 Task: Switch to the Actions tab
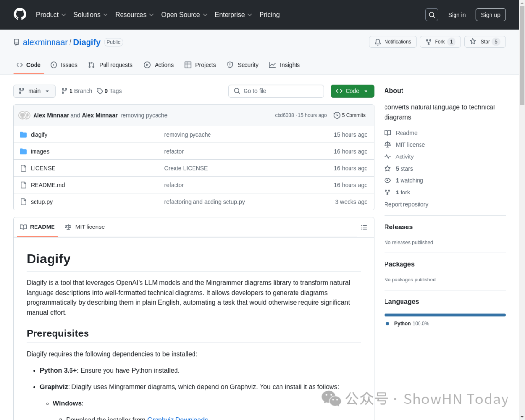coord(158,65)
